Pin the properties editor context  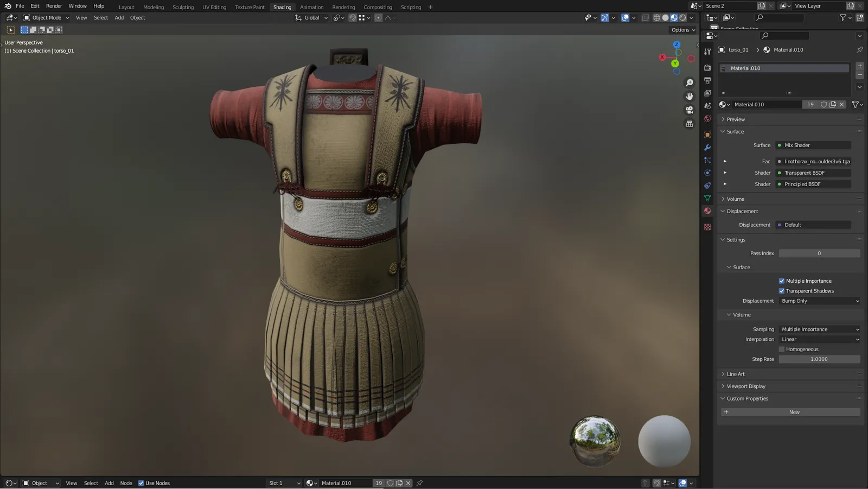click(860, 50)
